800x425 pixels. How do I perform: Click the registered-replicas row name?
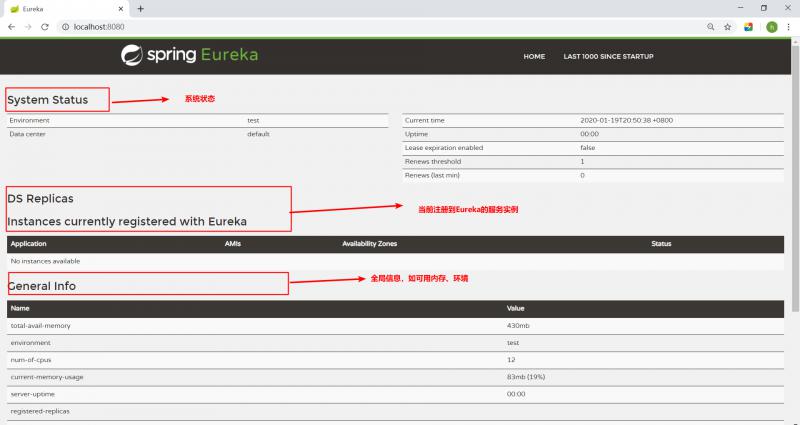[40, 411]
